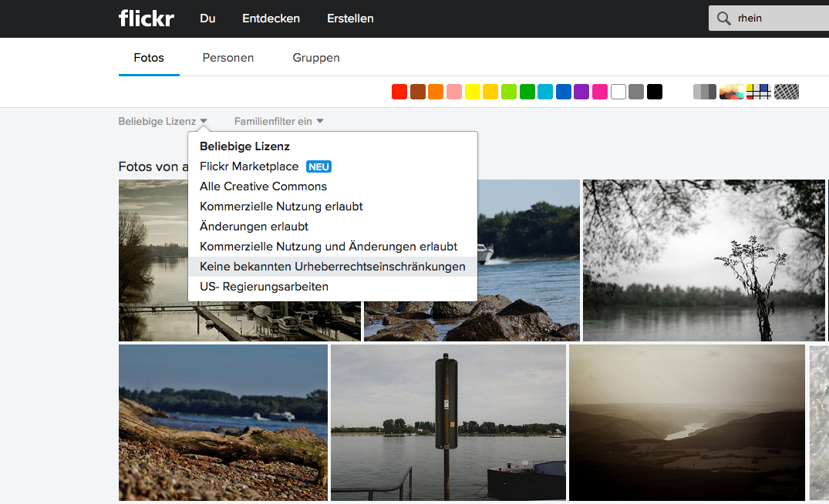The image size is (829, 504).
Task: Open the Beliebige Lizenz dropdown
Action: coord(162,122)
